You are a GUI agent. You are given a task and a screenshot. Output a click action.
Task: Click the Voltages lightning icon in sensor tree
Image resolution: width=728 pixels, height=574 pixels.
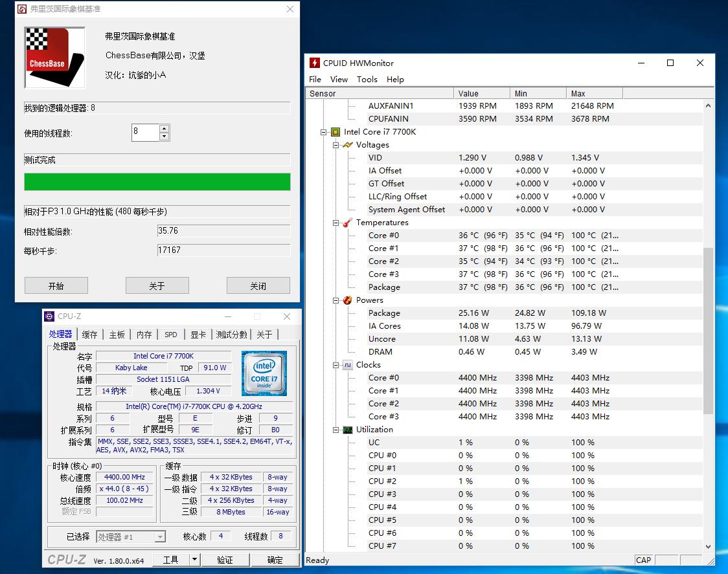click(348, 145)
